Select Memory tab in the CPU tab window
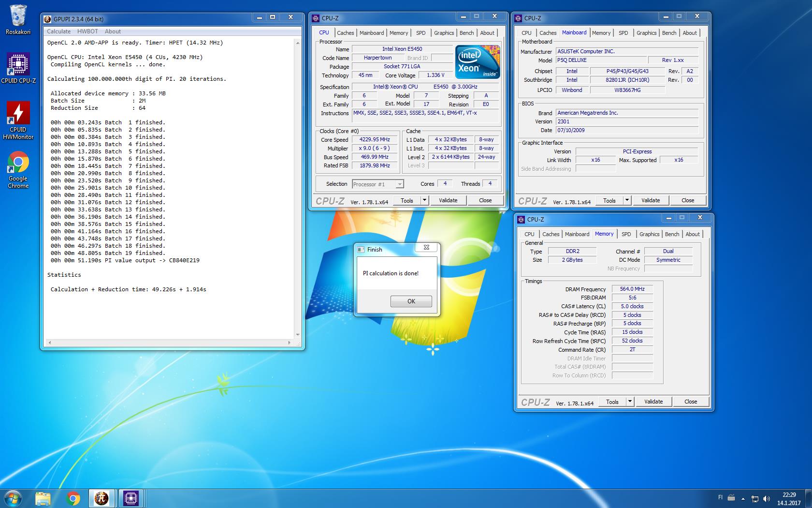This screenshot has width=812, height=508. 399,33
